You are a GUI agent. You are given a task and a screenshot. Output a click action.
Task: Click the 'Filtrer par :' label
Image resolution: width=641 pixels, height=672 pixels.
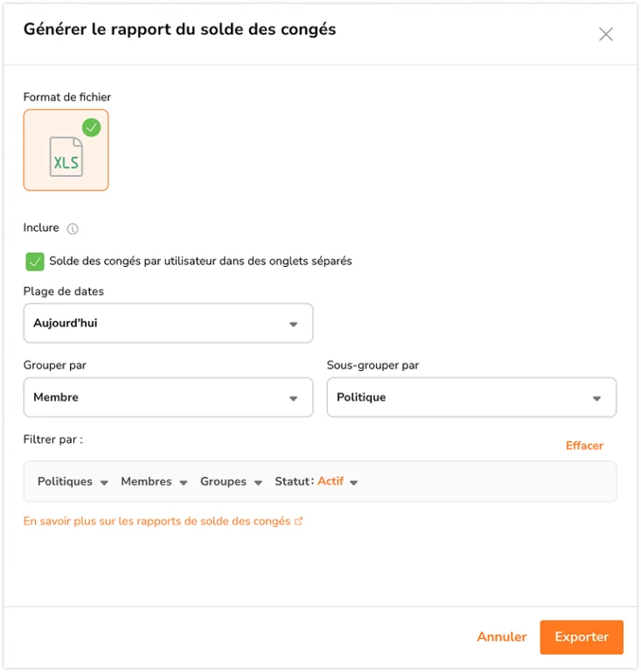(x=53, y=440)
